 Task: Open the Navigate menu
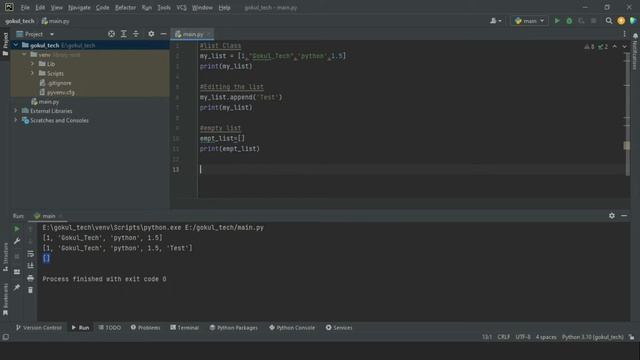[x=79, y=7]
